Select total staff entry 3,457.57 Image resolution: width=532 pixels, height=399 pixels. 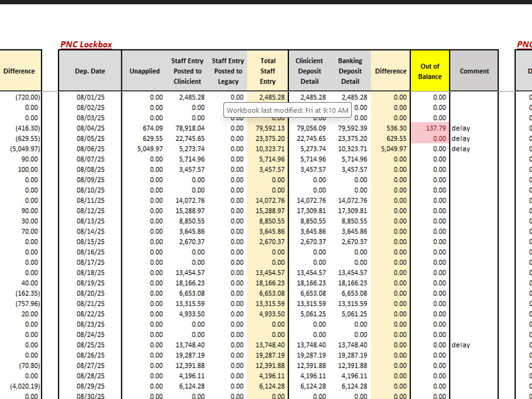tap(272, 169)
